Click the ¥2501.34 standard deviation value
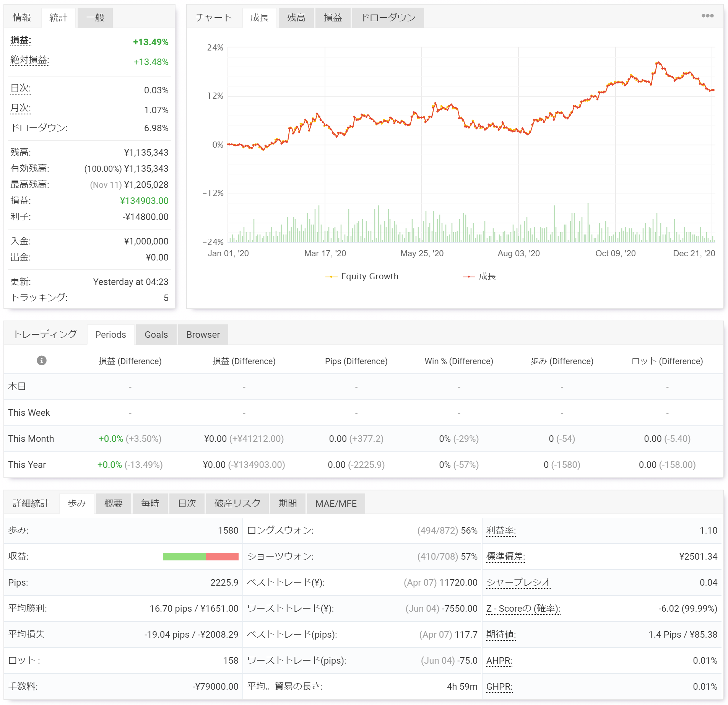The height and width of the screenshot is (705, 728). (698, 557)
